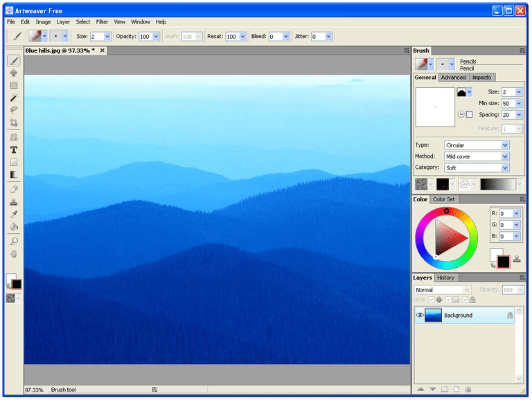Open the Category dropdown showing Soft
Image resolution: width=532 pixels, height=400 pixels.
(477, 167)
